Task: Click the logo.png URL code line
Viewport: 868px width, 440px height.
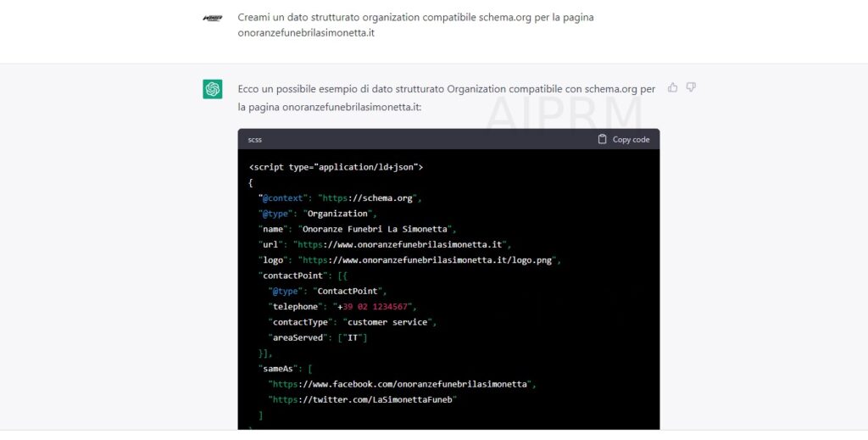Action: (x=409, y=260)
